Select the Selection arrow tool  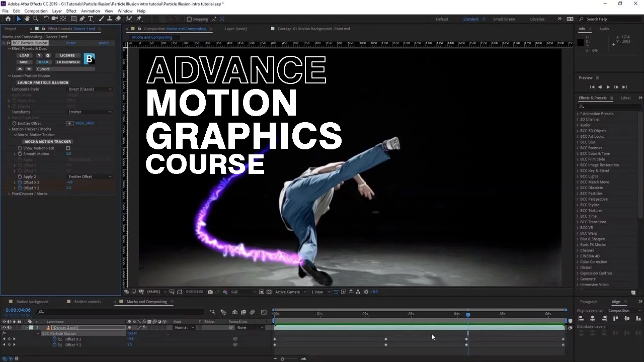(19, 19)
